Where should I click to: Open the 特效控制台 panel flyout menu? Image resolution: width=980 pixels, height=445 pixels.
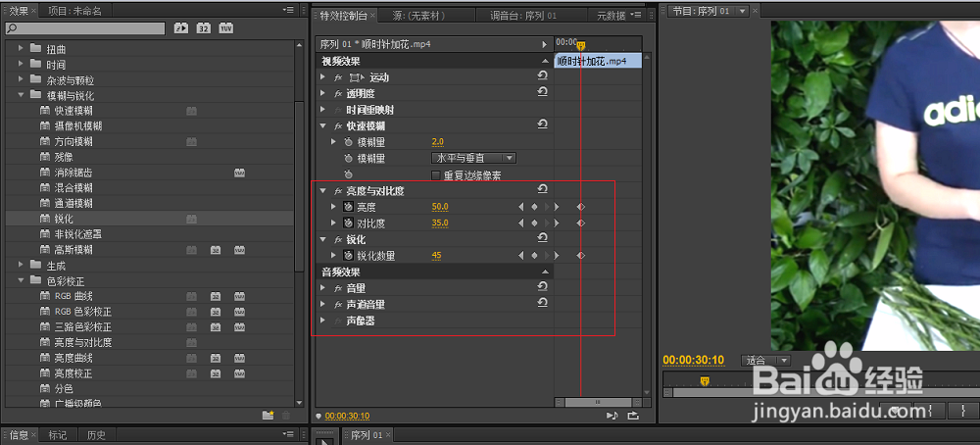[x=636, y=14]
